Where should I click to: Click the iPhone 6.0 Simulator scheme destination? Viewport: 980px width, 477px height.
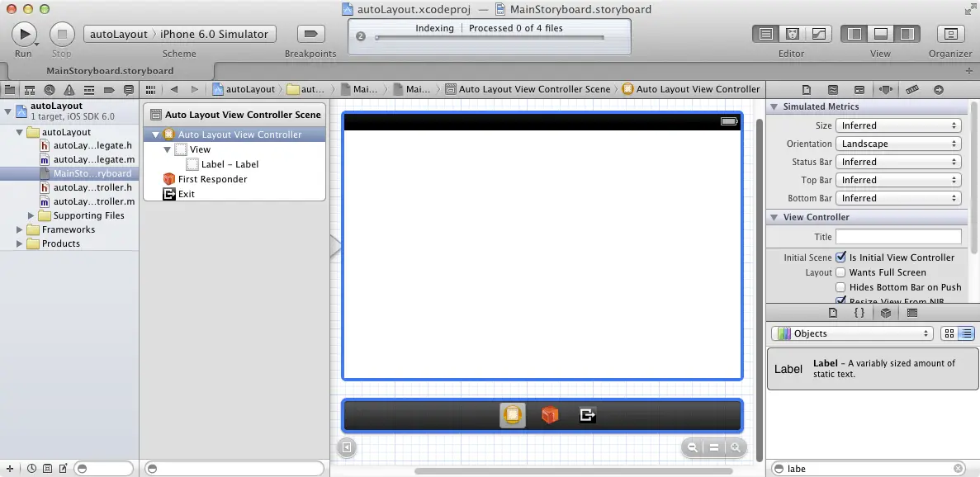pos(214,34)
